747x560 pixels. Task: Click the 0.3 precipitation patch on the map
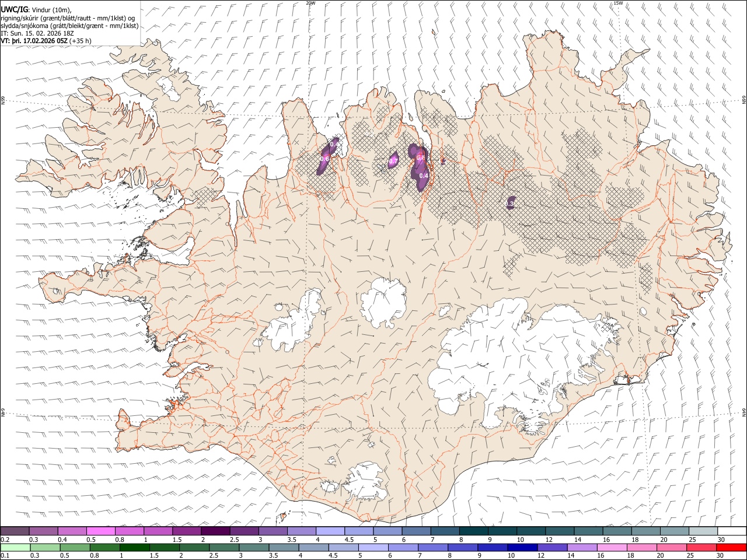[510, 203]
